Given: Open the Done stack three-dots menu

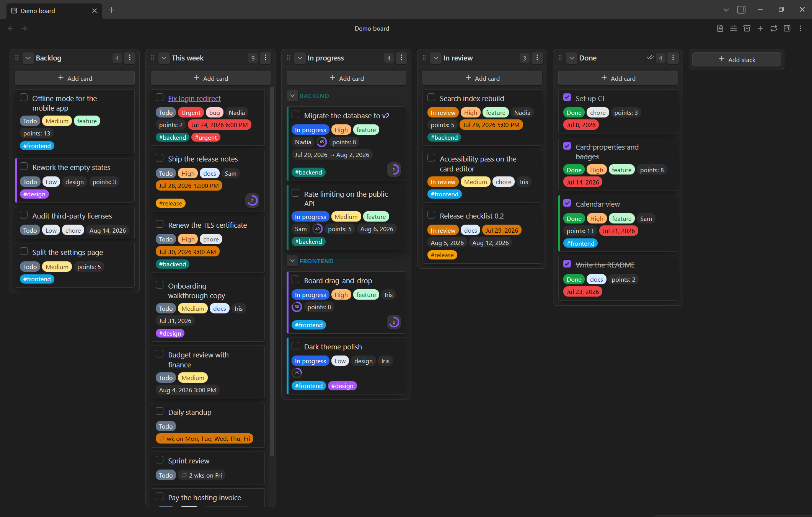Looking at the screenshot, I should 673,58.
